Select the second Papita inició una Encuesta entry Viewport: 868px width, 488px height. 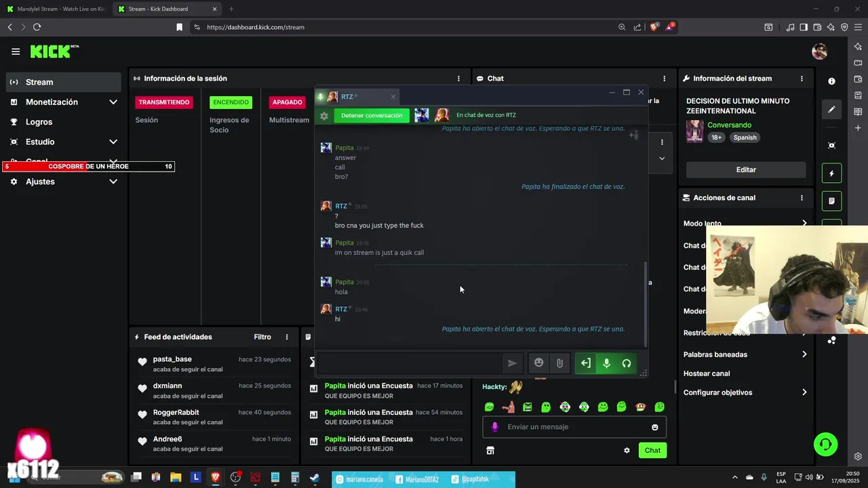[386, 417]
